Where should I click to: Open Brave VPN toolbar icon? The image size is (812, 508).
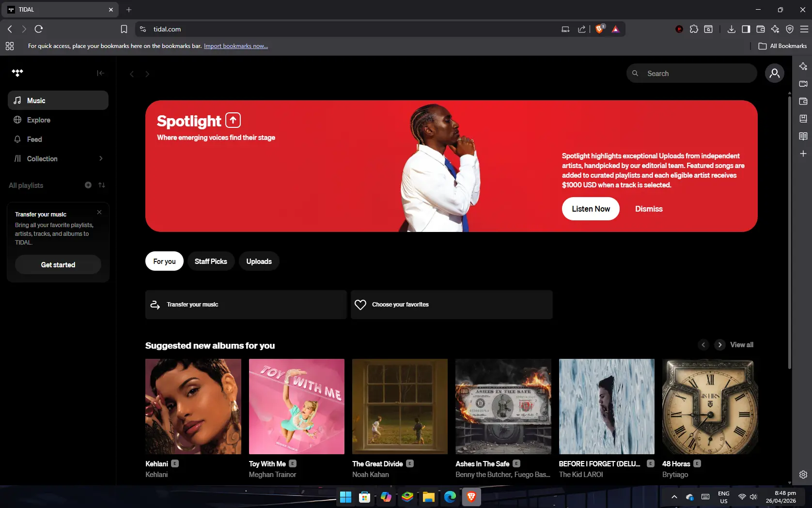click(790, 29)
